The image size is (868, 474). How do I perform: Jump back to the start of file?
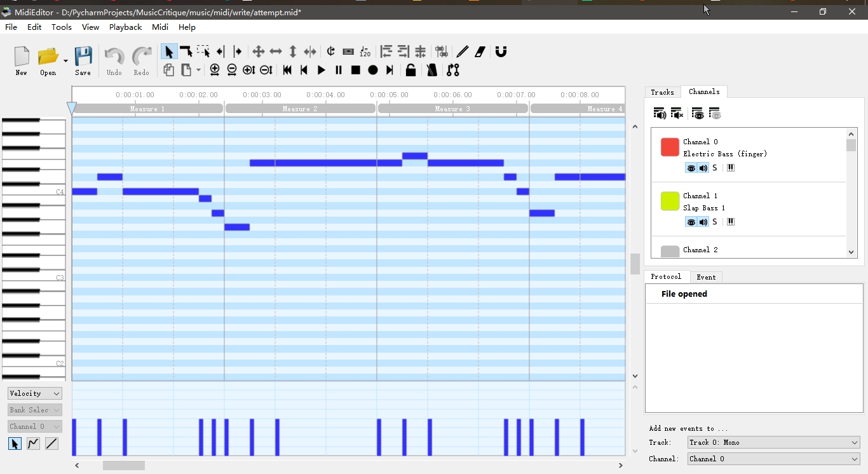[x=287, y=70]
